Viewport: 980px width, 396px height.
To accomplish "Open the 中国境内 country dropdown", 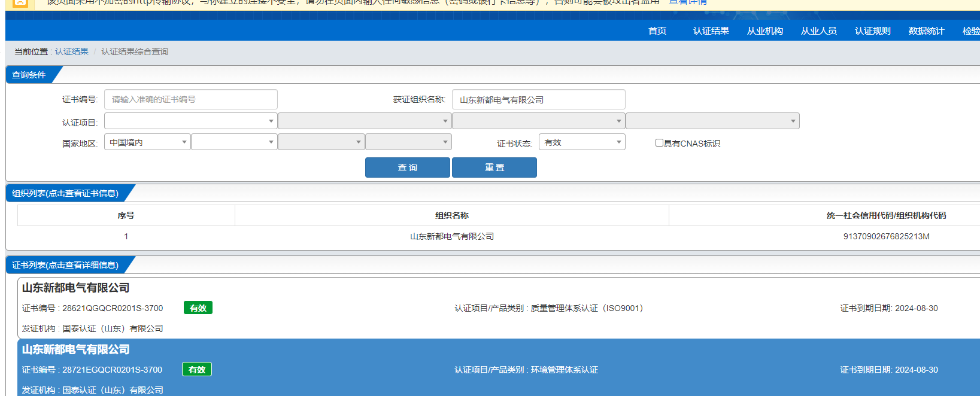I will point(147,142).
